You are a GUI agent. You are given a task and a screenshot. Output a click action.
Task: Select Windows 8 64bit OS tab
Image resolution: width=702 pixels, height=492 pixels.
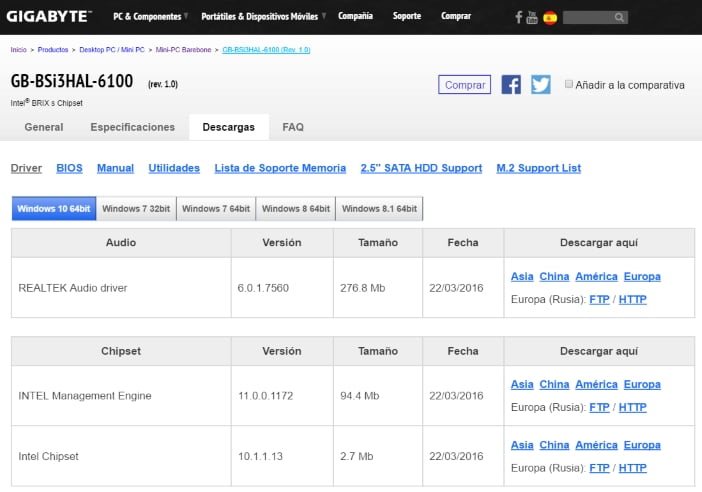(295, 209)
